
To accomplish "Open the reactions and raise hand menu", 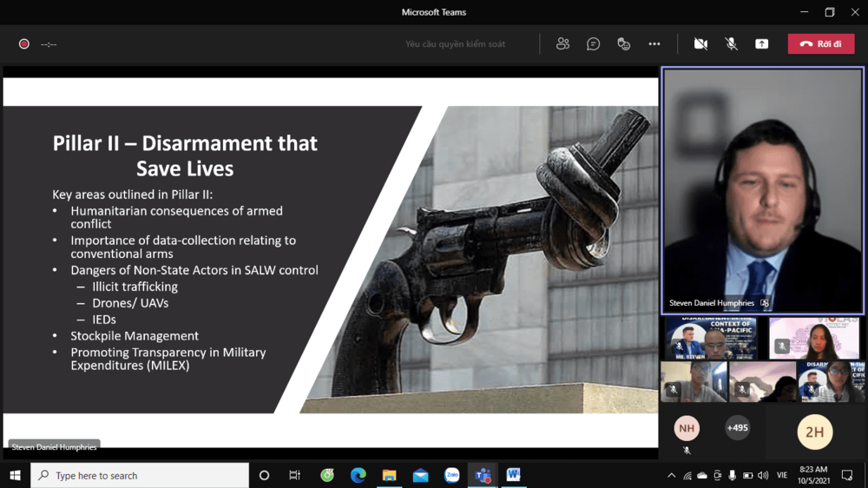I will (624, 43).
